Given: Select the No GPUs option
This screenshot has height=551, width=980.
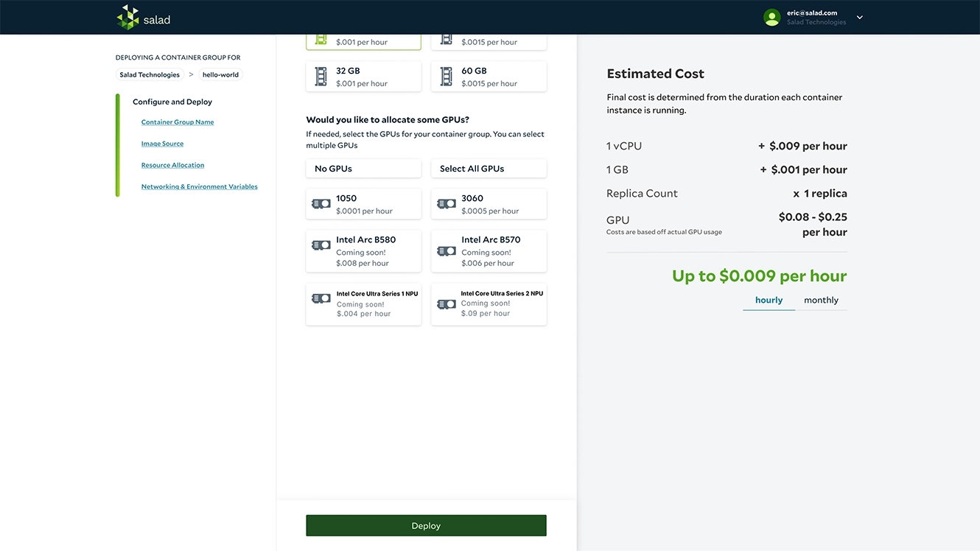Looking at the screenshot, I should coord(363,169).
